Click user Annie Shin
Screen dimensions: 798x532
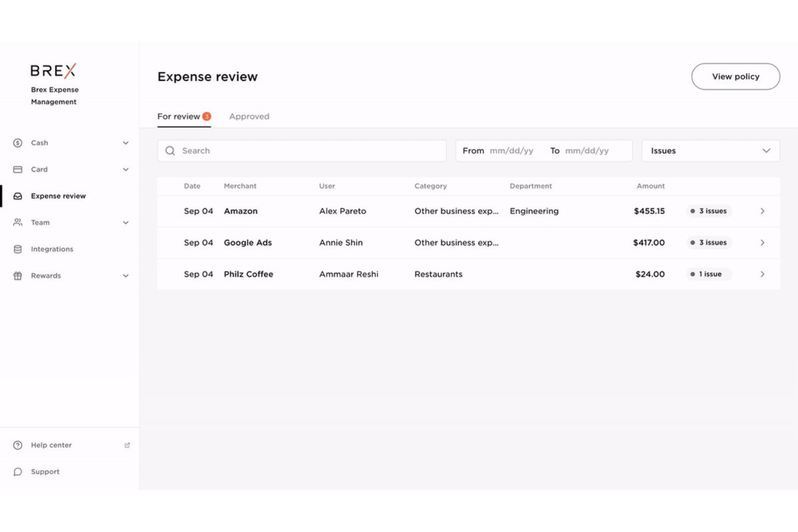coord(341,243)
